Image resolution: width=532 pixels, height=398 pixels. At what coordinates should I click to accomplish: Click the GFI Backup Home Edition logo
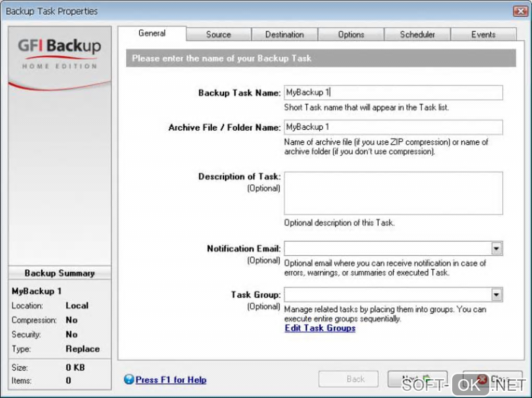59,54
